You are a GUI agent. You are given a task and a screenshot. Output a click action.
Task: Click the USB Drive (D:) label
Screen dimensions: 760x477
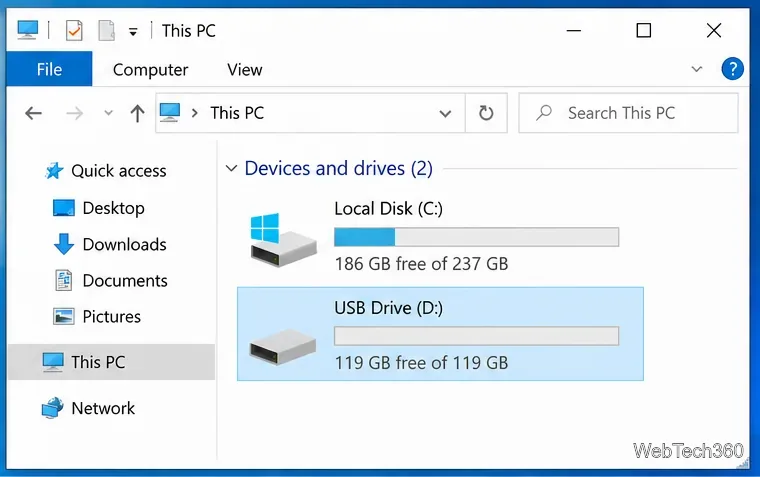pyautogui.click(x=388, y=308)
